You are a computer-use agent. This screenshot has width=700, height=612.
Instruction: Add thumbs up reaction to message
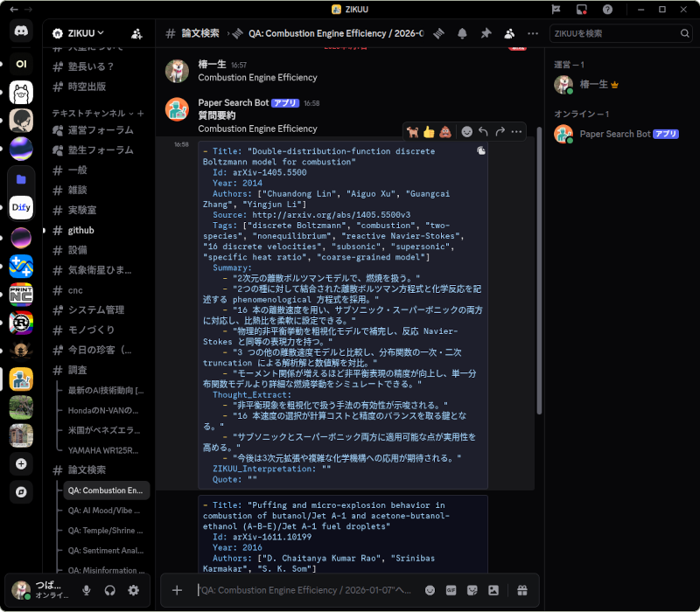[429, 132]
